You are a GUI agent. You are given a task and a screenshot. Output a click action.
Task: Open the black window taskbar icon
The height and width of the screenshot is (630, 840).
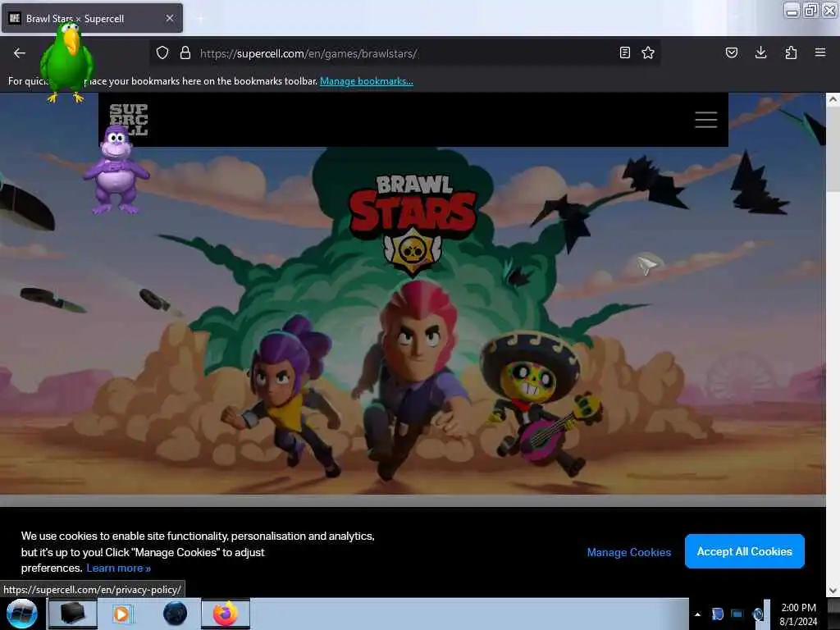[73, 614]
